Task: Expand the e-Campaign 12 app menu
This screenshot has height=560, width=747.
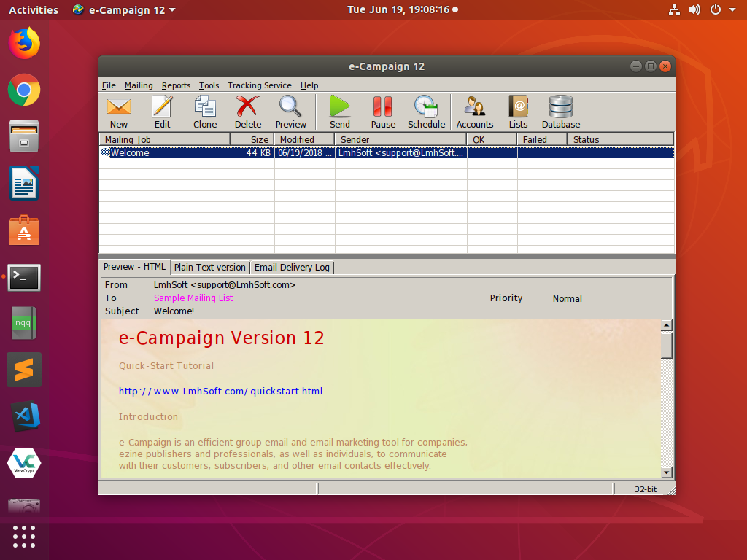Action: coord(124,9)
